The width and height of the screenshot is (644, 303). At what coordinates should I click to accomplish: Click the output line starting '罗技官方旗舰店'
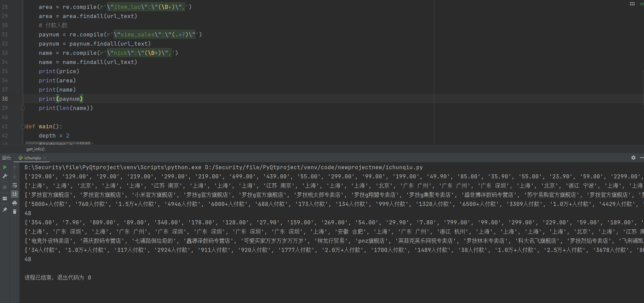(334, 195)
